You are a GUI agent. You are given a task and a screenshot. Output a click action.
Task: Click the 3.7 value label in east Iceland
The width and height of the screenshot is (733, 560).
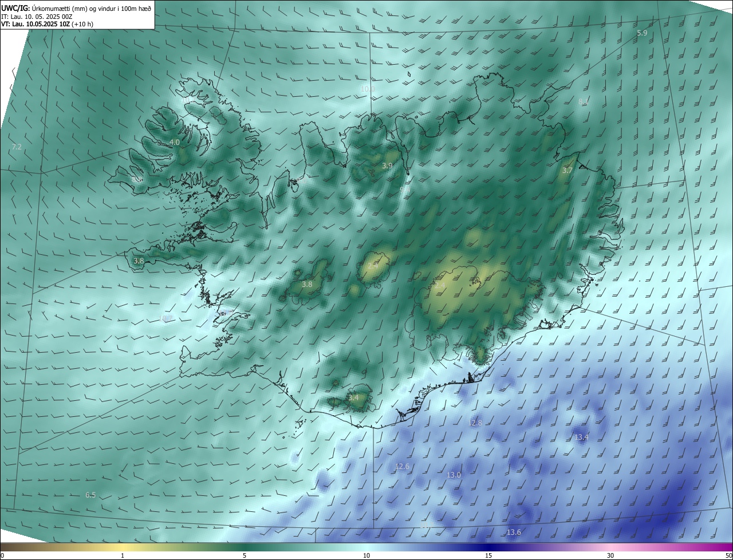568,171
